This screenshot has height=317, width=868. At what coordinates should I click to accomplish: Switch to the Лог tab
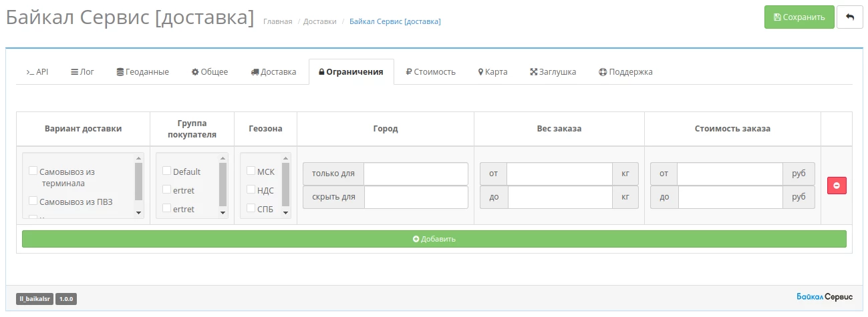pyautogui.click(x=82, y=71)
